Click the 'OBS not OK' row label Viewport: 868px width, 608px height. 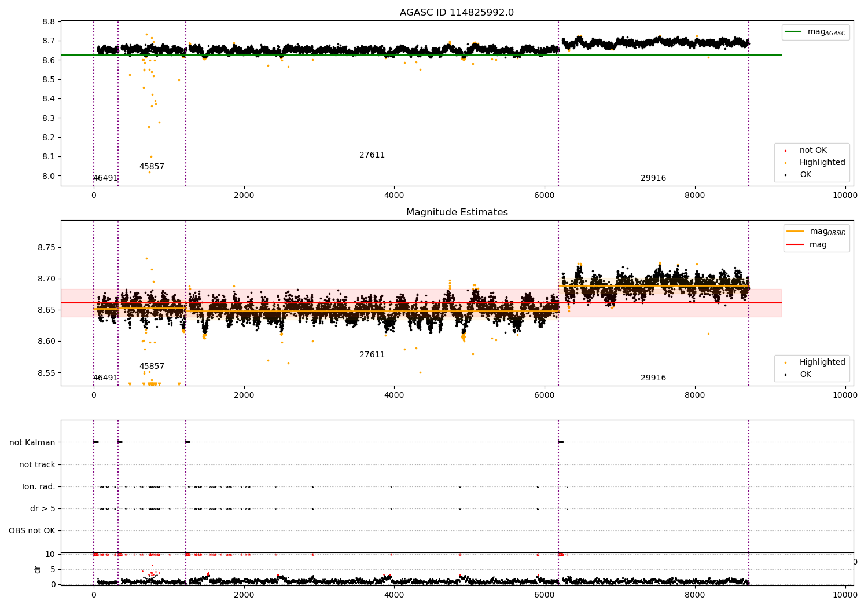pyautogui.click(x=32, y=530)
